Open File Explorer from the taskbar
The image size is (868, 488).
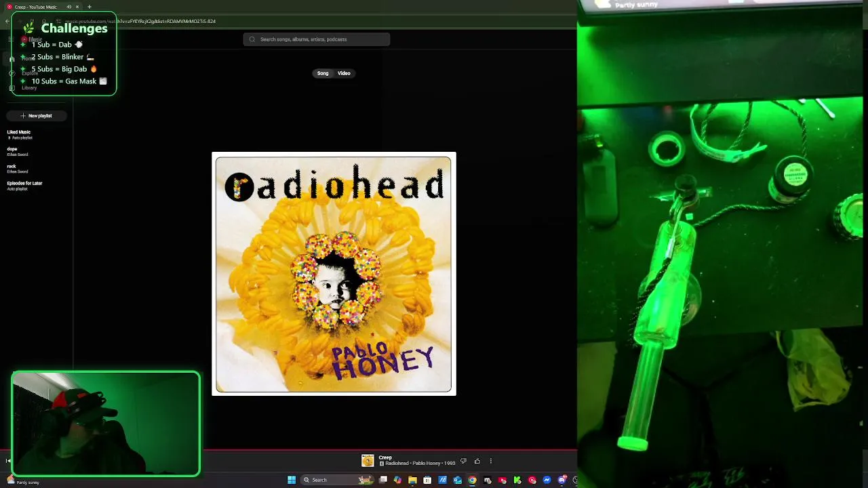(x=412, y=480)
